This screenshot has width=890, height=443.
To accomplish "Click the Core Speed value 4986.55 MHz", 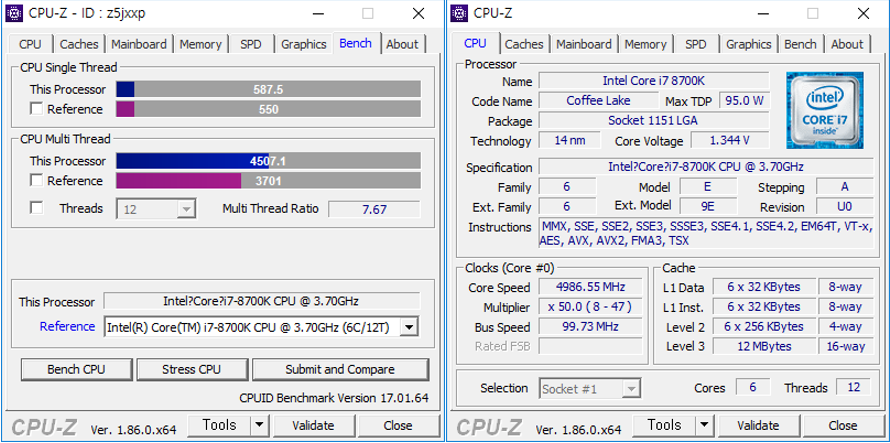I will [590, 287].
